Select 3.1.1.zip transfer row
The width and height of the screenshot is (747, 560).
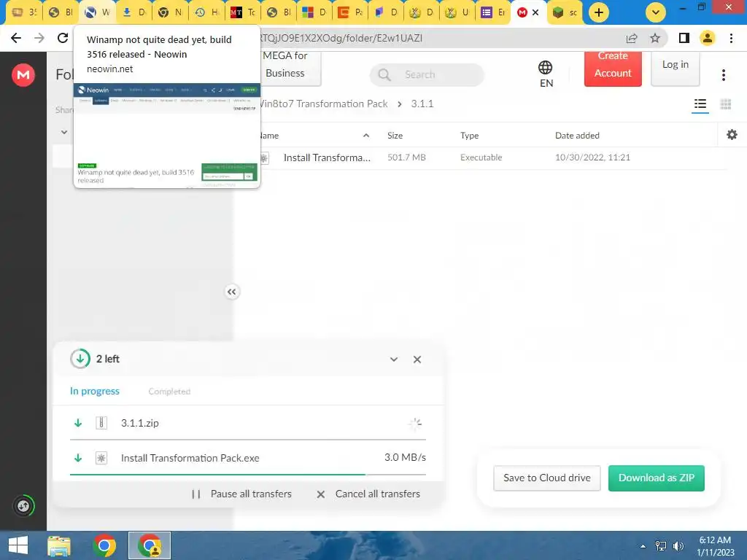[248, 423]
